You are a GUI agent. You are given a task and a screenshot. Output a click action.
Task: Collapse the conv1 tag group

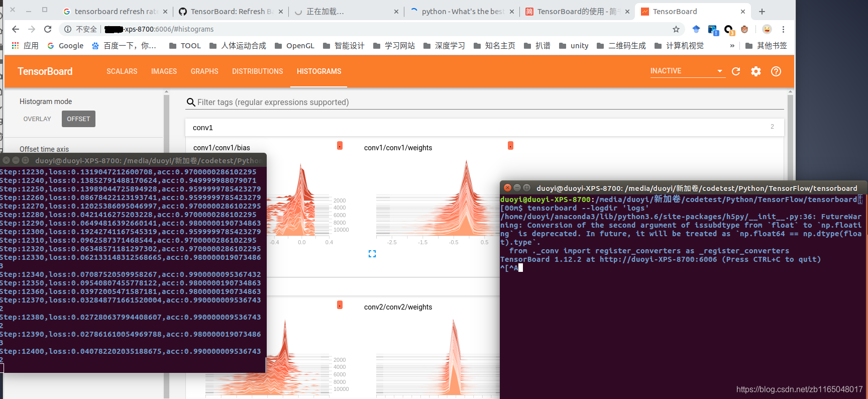pos(484,127)
